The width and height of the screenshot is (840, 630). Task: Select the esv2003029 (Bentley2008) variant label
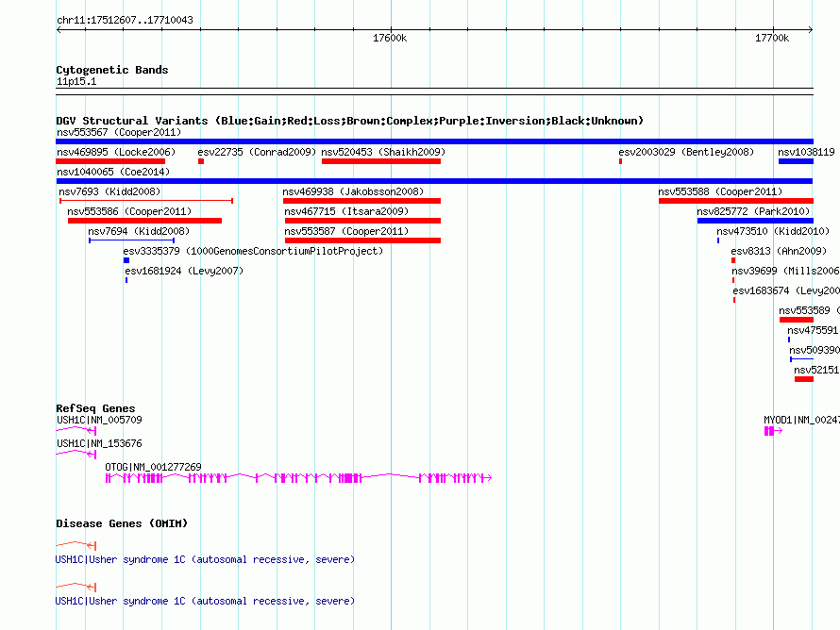coord(686,152)
